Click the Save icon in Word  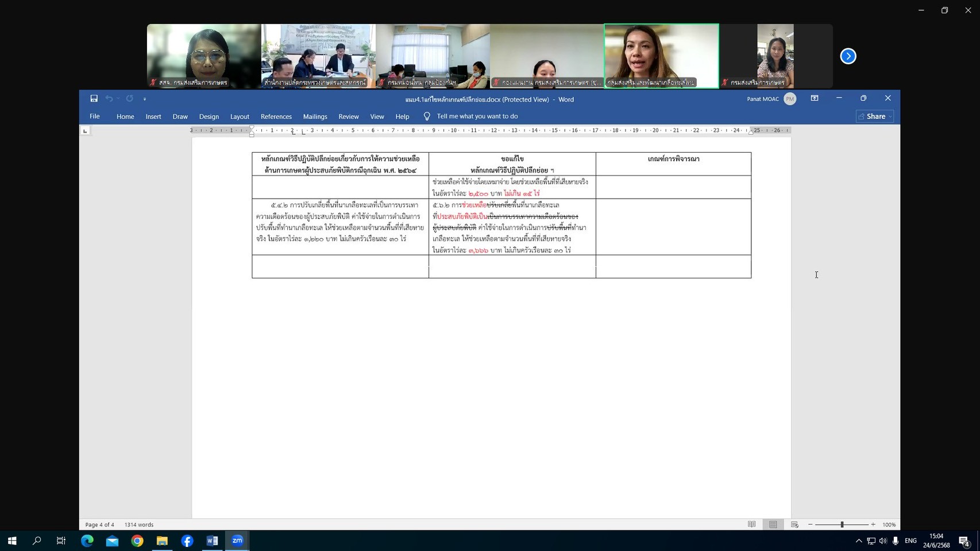pyautogui.click(x=94, y=99)
